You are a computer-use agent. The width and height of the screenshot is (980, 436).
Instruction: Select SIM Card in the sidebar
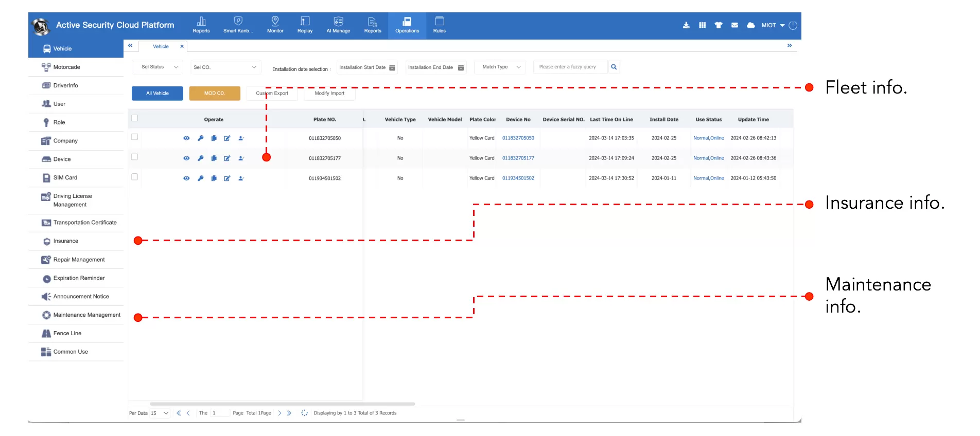tap(76, 178)
